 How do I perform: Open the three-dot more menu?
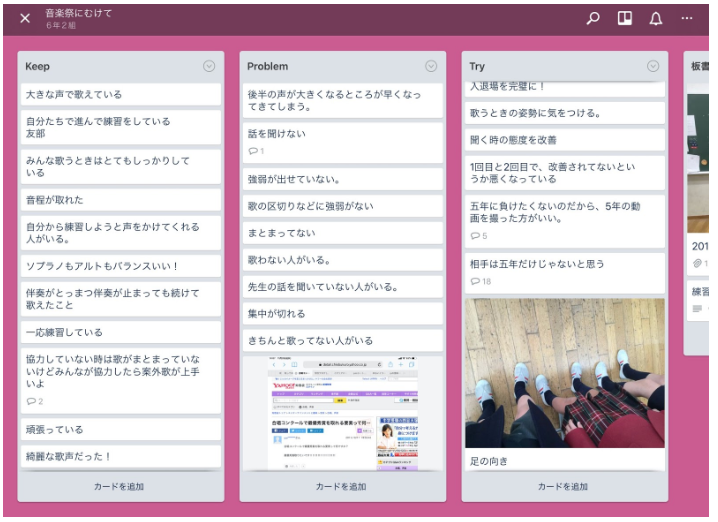[x=686, y=18]
